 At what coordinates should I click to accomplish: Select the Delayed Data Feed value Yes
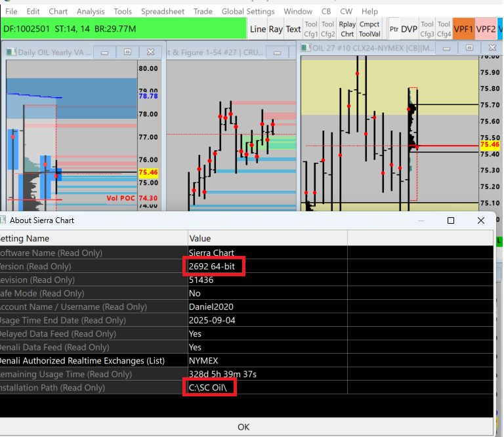pos(195,334)
